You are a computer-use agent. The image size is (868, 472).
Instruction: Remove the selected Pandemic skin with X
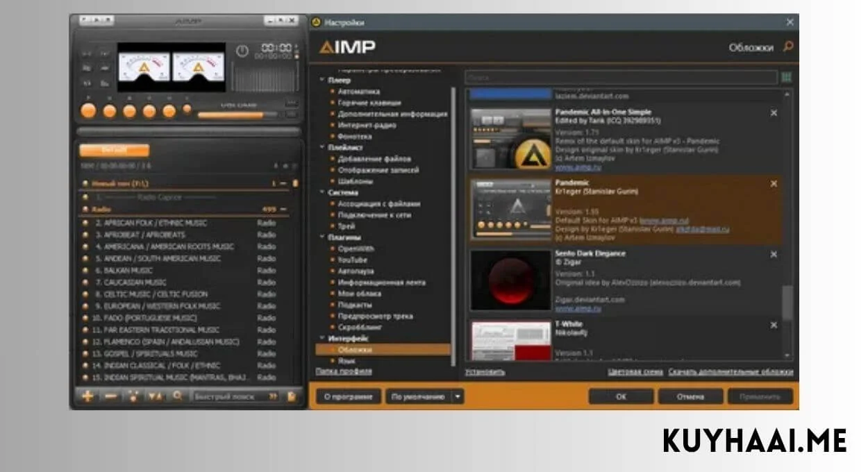point(774,183)
